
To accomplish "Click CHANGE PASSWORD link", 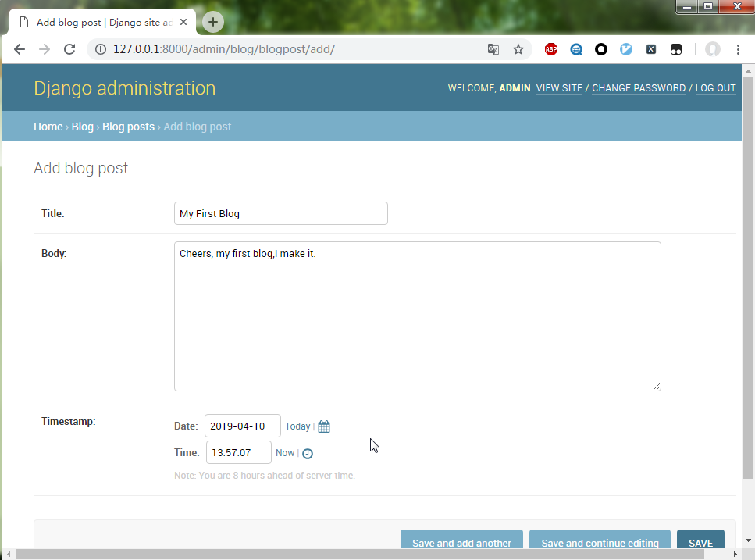I will pyautogui.click(x=639, y=88).
